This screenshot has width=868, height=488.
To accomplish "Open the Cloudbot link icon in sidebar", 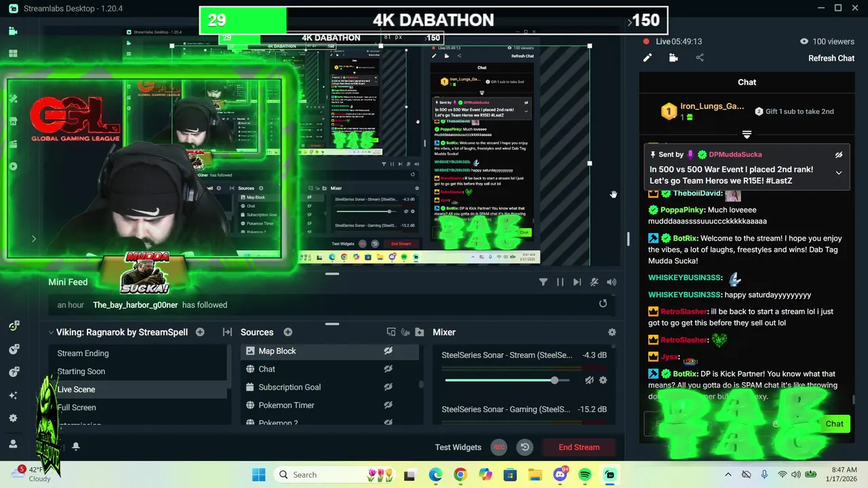I will (14, 349).
